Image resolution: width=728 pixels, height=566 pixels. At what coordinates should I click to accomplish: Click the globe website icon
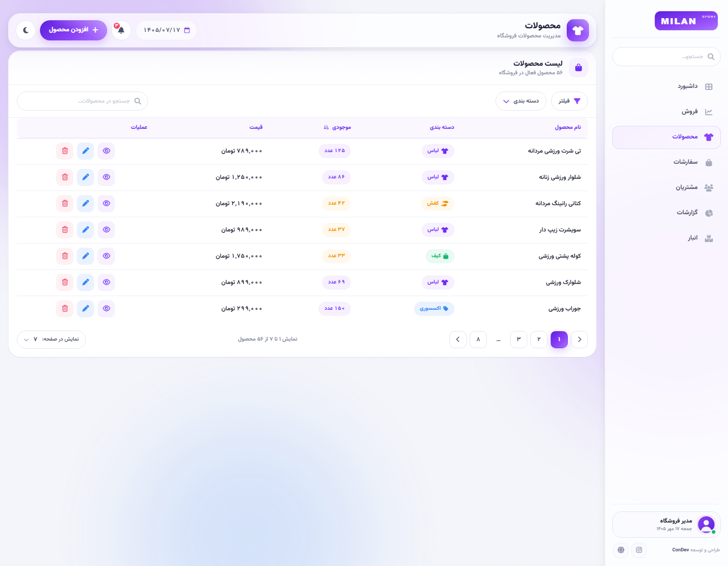(x=621, y=550)
